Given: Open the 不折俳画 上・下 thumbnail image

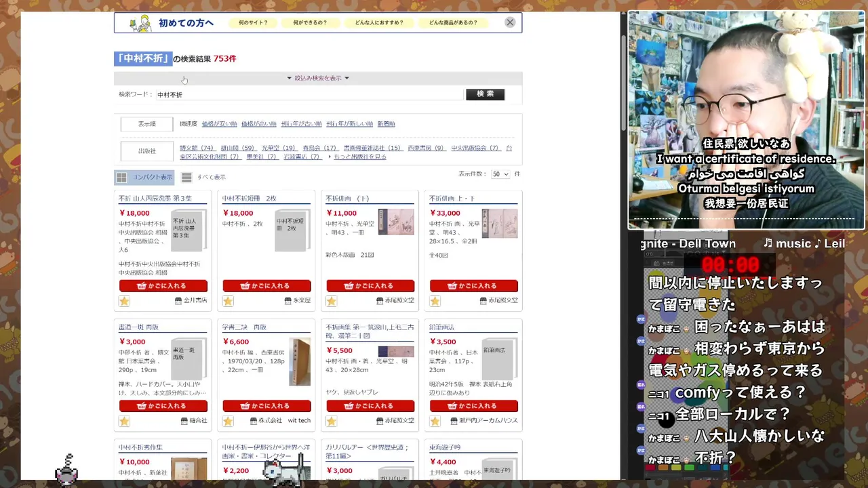Looking at the screenshot, I should [x=500, y=223].
